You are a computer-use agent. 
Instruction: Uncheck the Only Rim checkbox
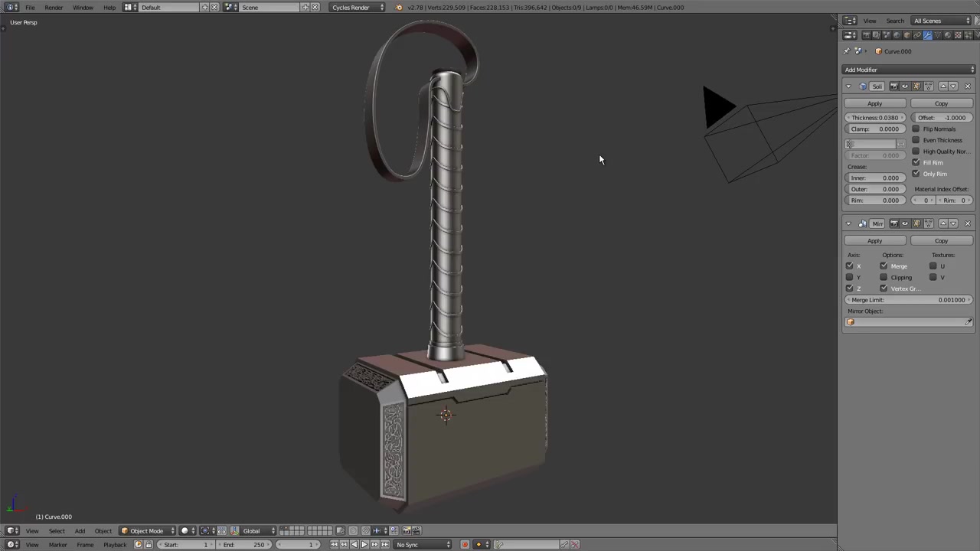(x=916, y=174)
